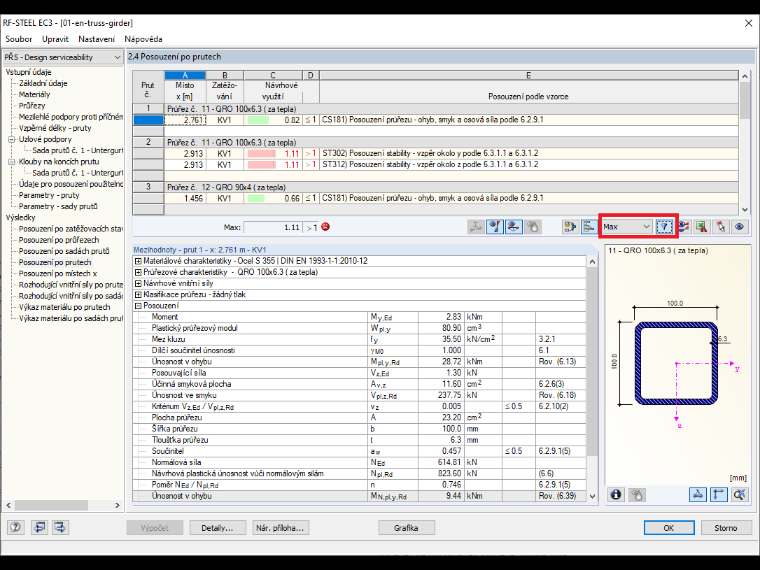Click the Detaily... button

click(x=217, y=528)
